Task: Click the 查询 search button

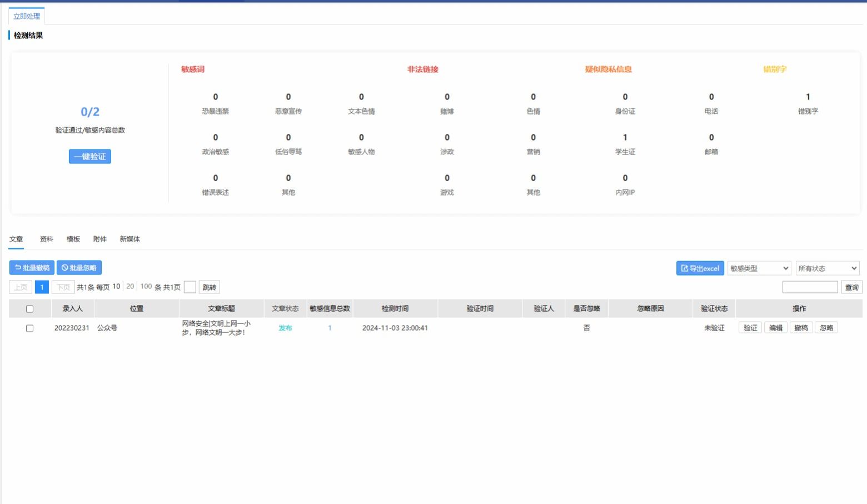Action: coord(851,287)
